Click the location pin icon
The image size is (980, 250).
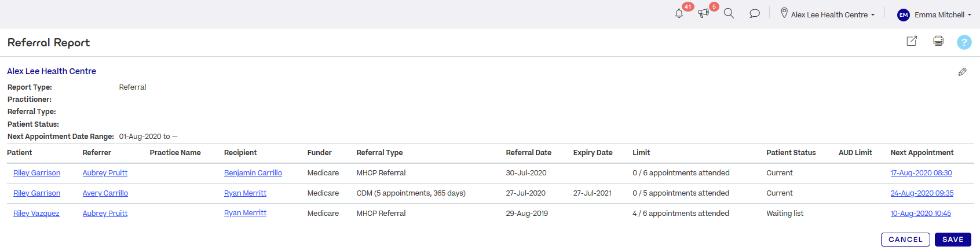[784, 13]
